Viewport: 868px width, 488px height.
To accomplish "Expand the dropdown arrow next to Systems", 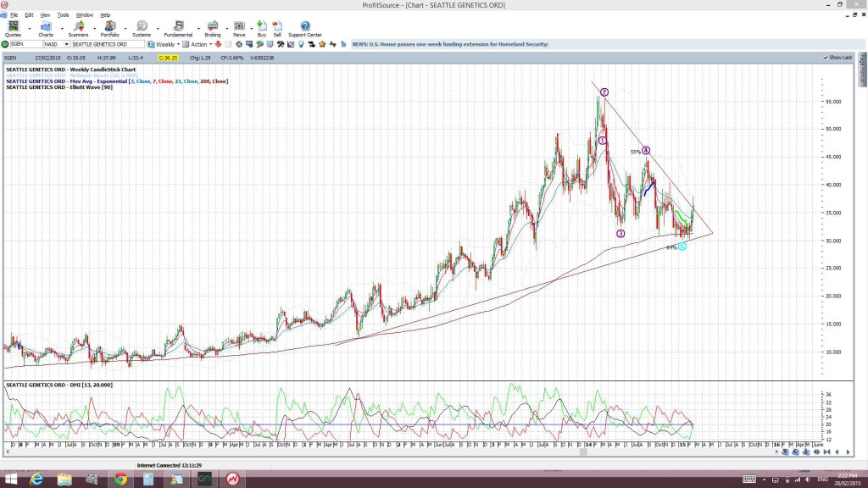I will (x=158, y=28).
